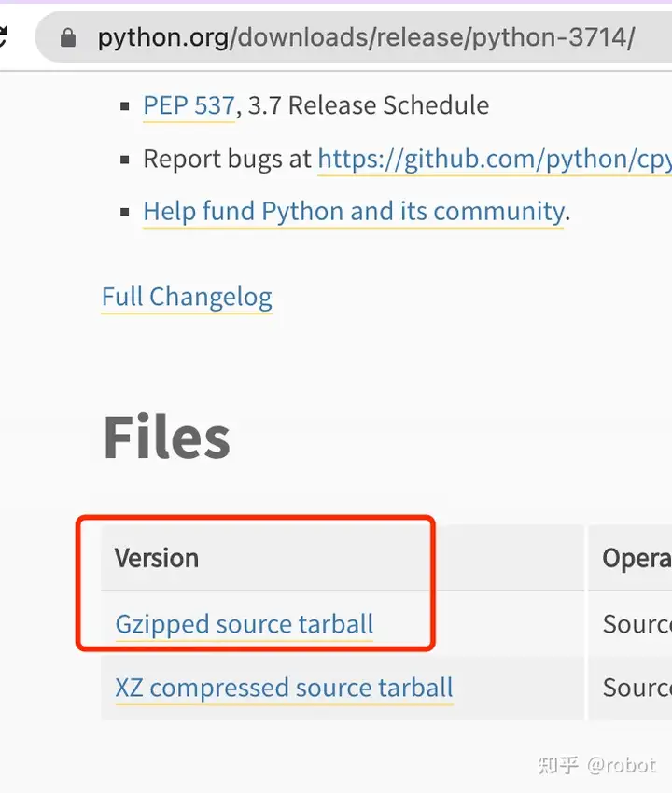Click the Zhihu watermark logo
Viewport: 672px width, 793px height.
(558, 765)
